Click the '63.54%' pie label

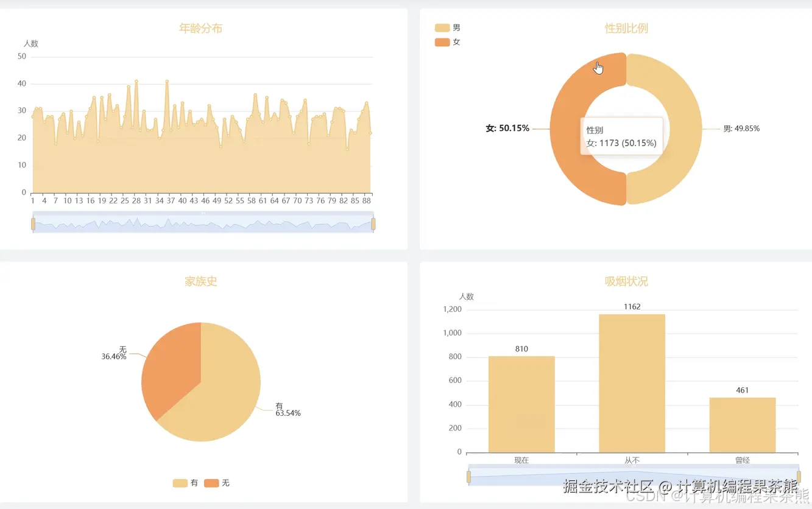288,413
